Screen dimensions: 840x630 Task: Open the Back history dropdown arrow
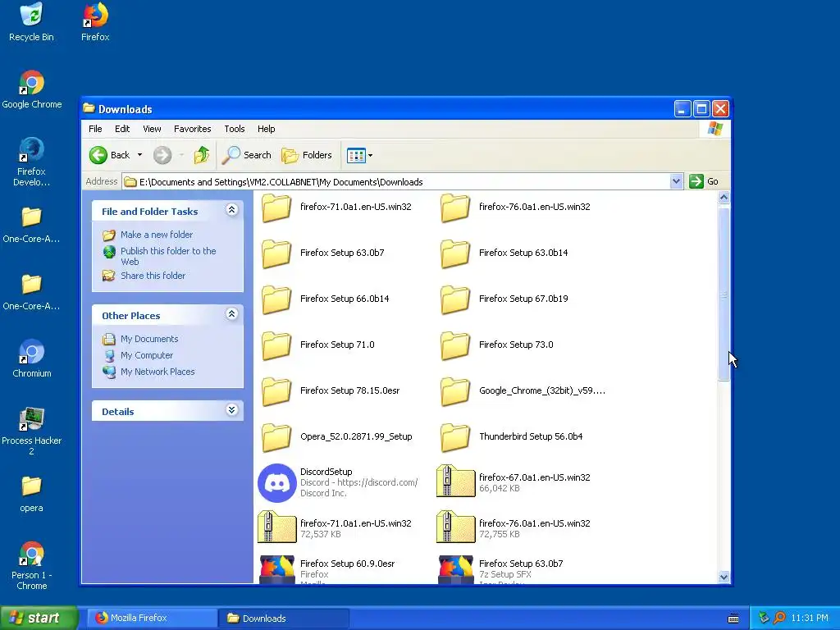139,155
